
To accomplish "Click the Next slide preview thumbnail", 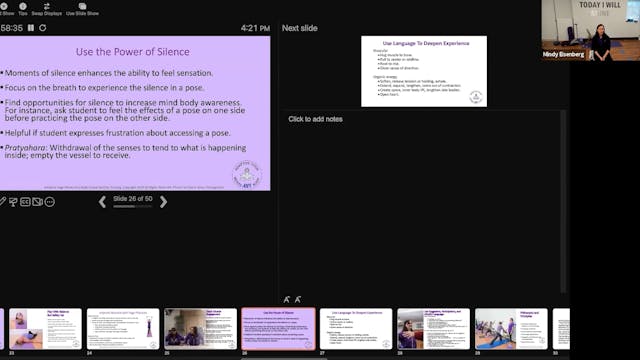I will point(424,71).
